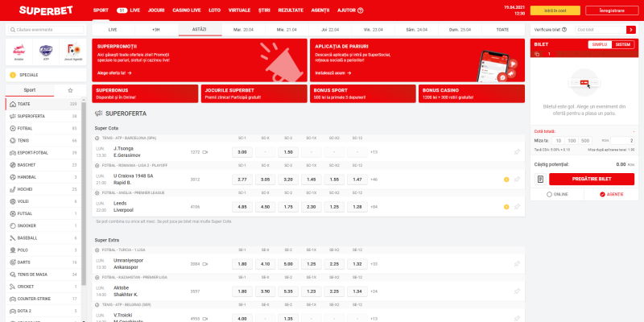
Task: Select the +3H time filter tab
Action: (x=156, y=30)
